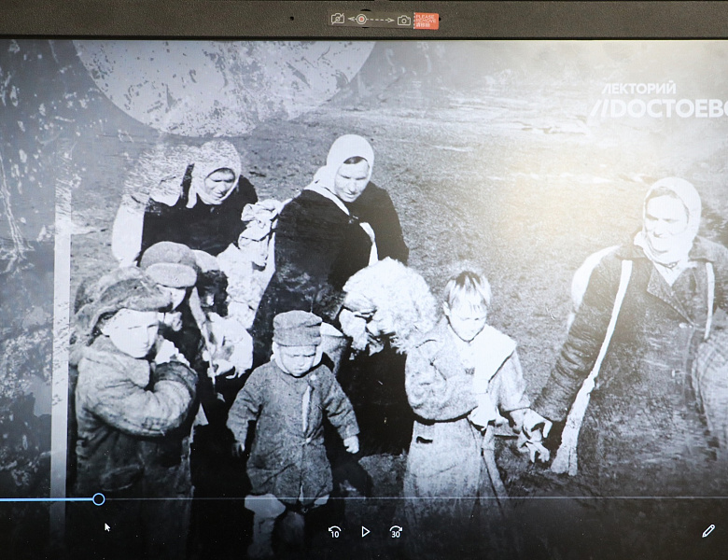Skip back 10 seconds in the video
Screen dimensions: 728x560
(334, 532)
